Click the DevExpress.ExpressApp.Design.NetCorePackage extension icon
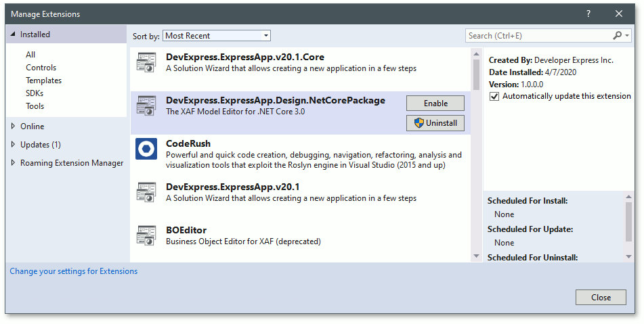644x324 pixels. click(146, 106)
